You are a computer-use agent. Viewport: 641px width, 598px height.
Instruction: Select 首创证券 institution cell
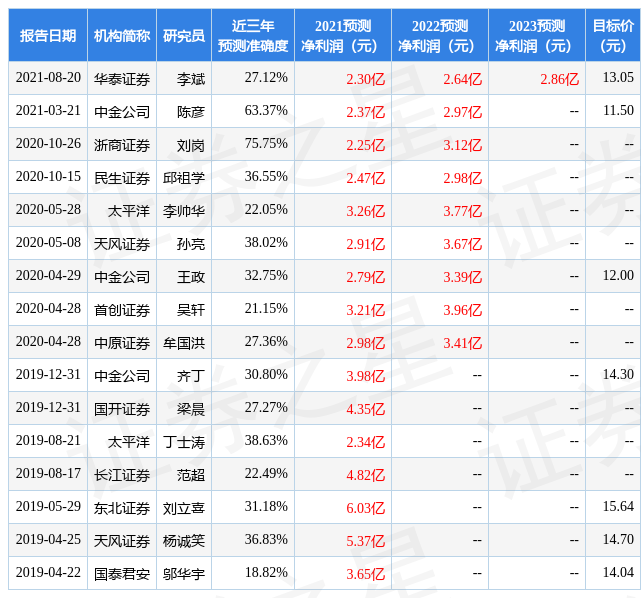[x=122, y=310]
